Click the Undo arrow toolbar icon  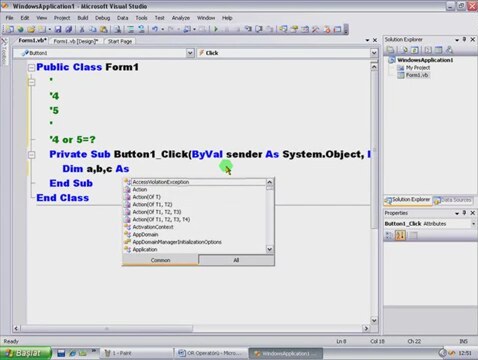tap(155, 29)
